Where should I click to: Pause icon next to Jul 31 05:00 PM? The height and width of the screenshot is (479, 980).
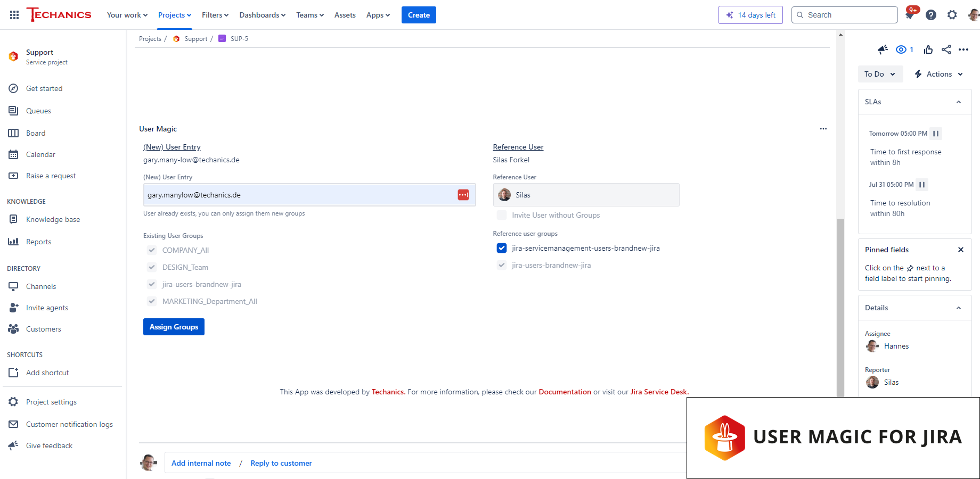922,185
